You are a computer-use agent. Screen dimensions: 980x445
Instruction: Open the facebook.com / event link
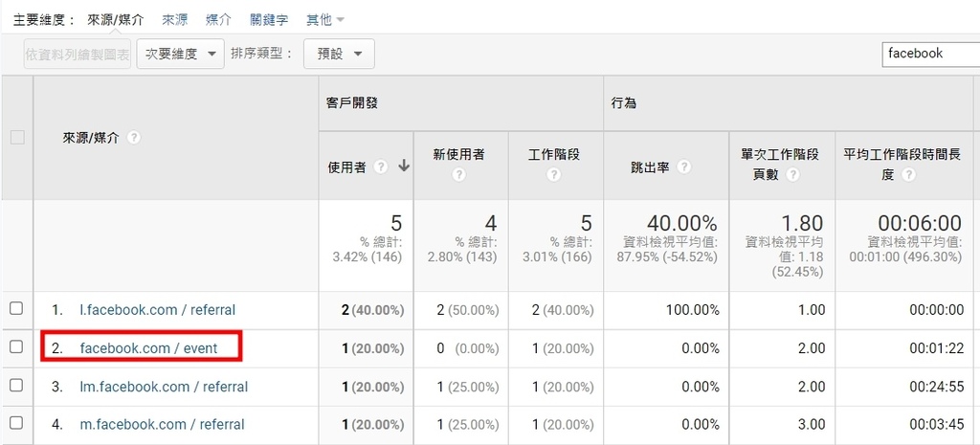click(148, 348)
